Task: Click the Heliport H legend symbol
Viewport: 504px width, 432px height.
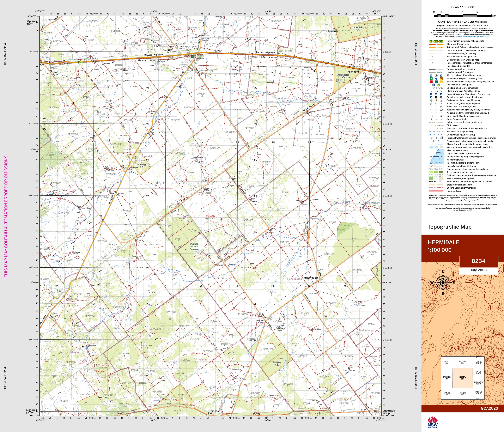Action: coord(436,76)
